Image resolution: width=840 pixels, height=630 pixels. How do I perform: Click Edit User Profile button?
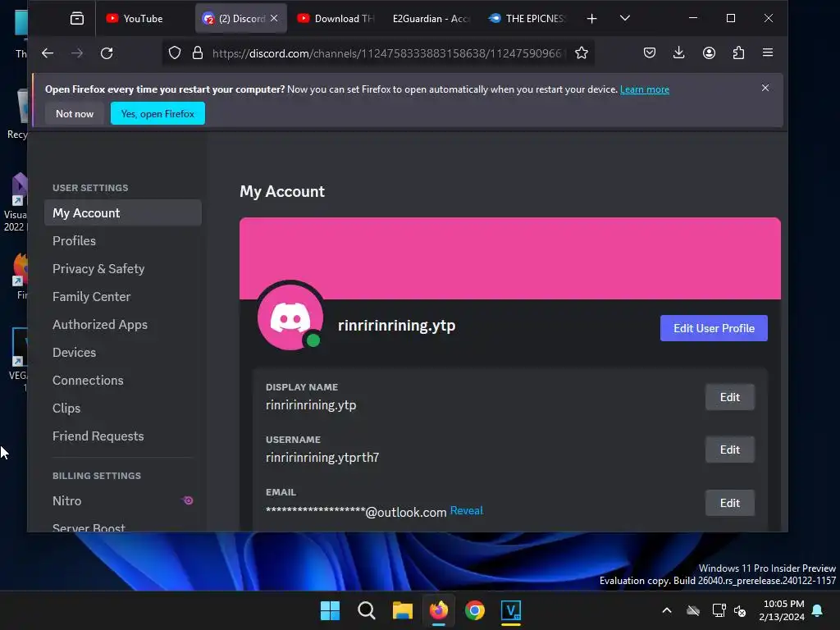pyautogui.click(x=714, y=328)
